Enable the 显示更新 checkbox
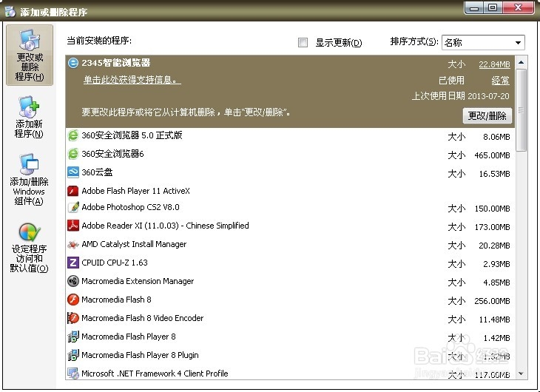Screen dimensions: 540x392 point(303,42)
